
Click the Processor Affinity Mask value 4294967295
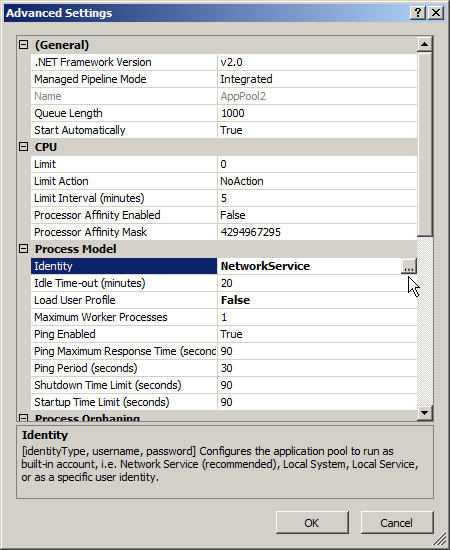click(x=250, y=232)
